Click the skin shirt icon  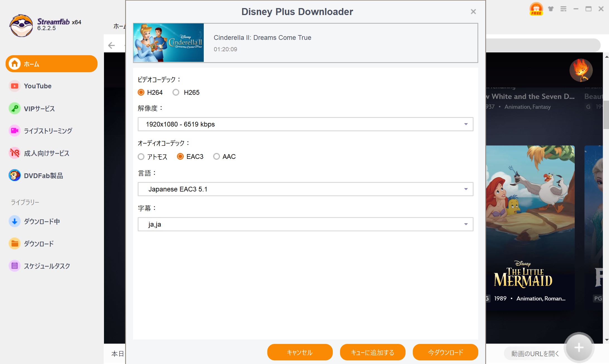551,9
